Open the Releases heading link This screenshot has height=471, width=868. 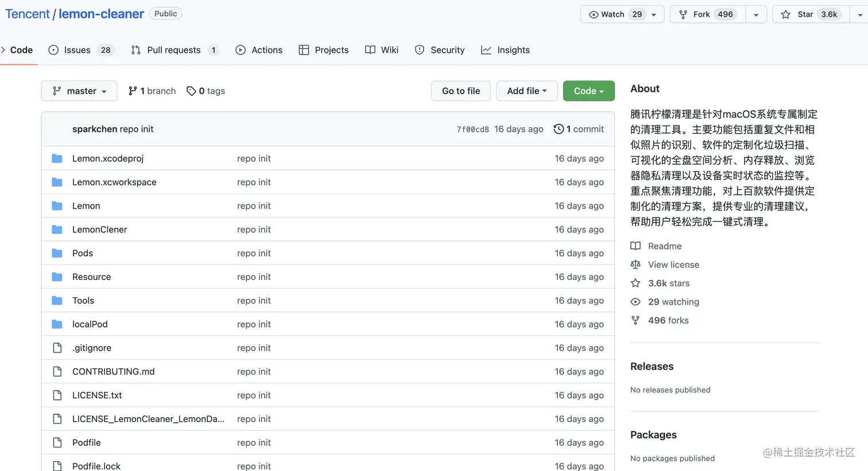tap(652, 366)
